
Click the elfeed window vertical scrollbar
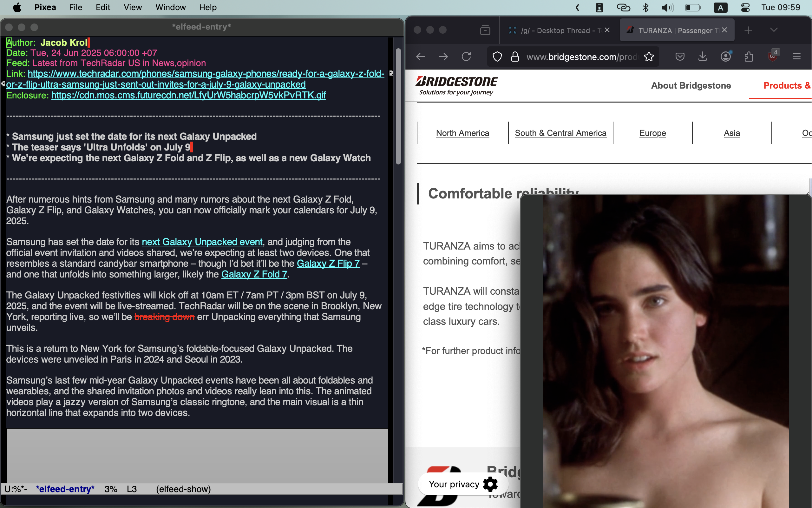[x=398, y=106]
